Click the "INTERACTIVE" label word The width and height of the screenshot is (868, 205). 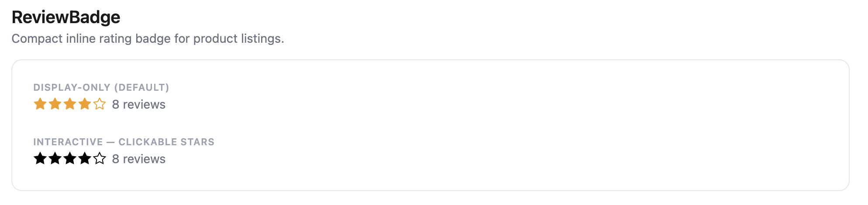coord(68,142)
